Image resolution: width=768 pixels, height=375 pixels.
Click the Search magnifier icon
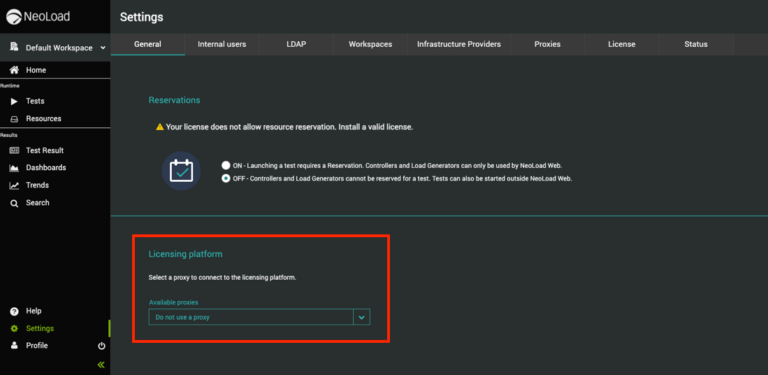pos(15,203)
